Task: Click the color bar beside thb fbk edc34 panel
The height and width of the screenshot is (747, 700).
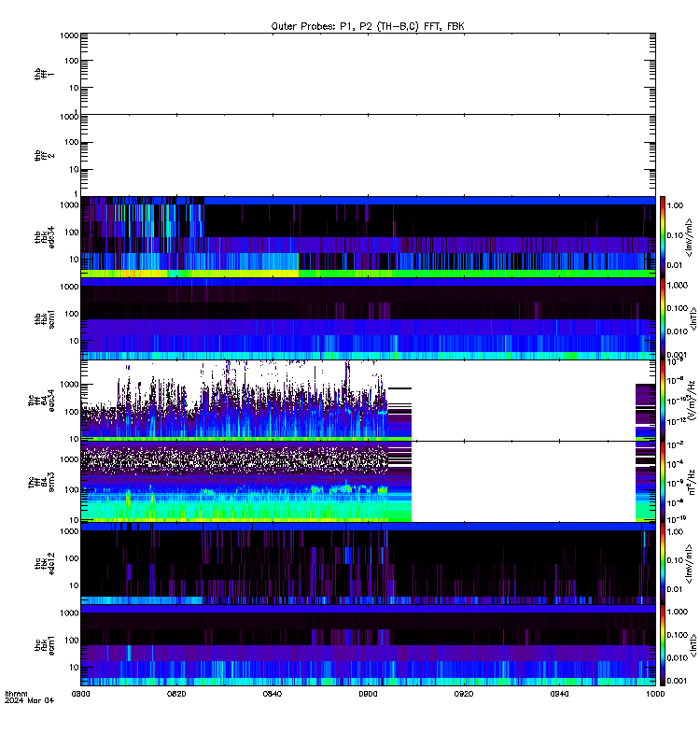Action: pos(663,237)
